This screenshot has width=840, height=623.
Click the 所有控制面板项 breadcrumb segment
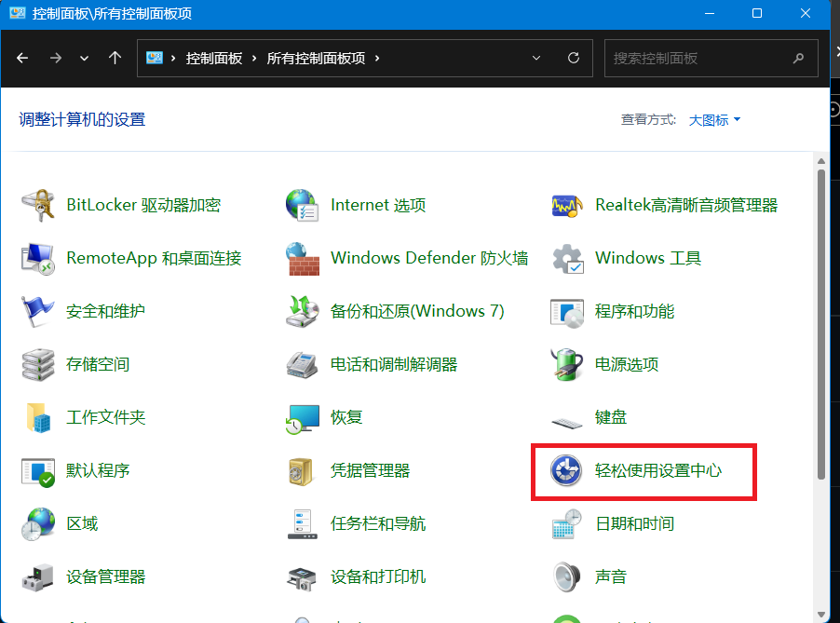point(316,58)
